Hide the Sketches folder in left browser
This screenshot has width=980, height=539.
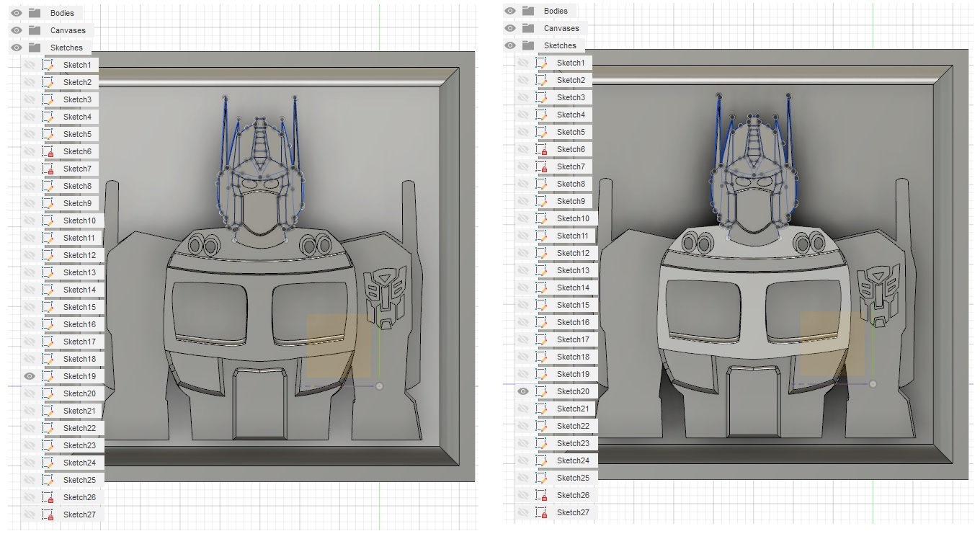(x=17, y=48)
